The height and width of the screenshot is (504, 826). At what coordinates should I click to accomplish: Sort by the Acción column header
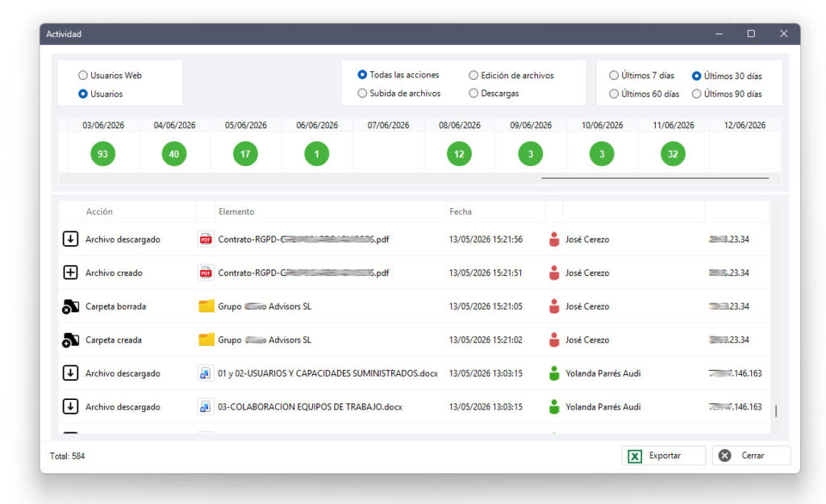tap(139, 211)
